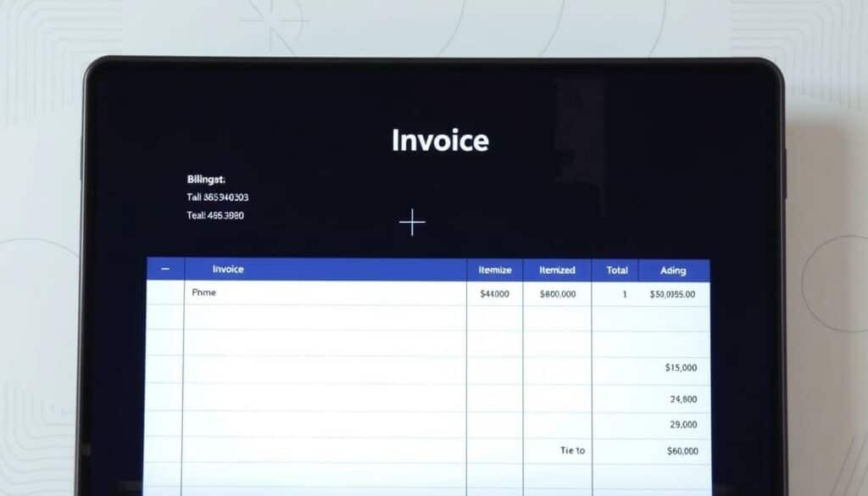
Task: Click the 29,000 amount cell
Action: (x=683, y=425)
